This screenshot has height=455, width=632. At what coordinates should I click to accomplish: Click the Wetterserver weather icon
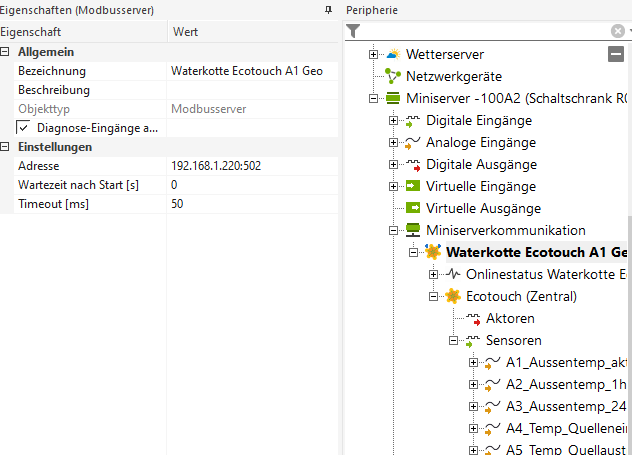pos(393,54)
